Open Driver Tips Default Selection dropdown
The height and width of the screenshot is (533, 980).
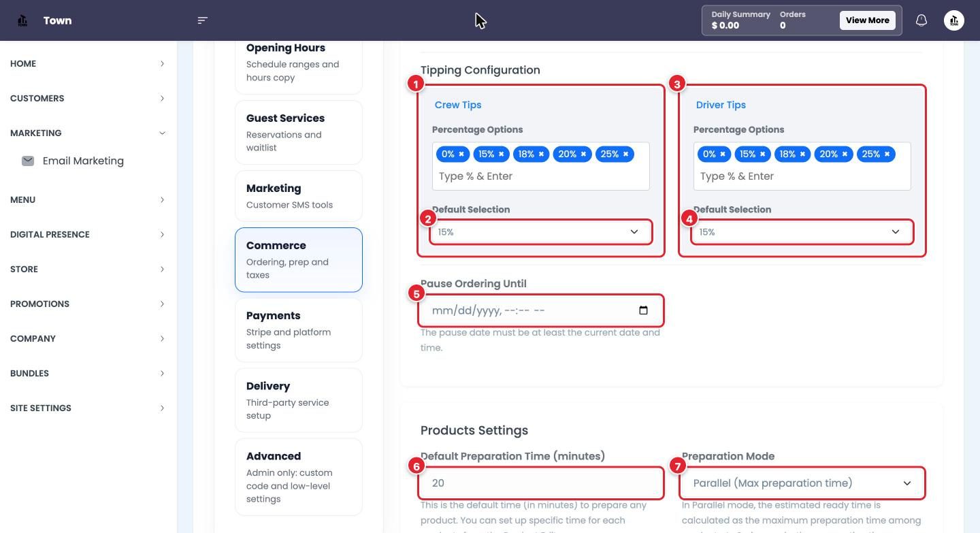tap(802, 232)
